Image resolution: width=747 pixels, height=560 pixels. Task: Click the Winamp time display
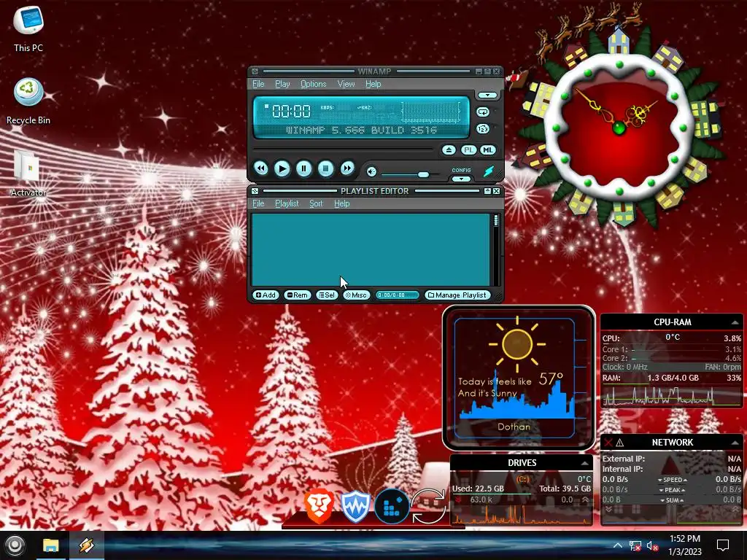point(291,112)
